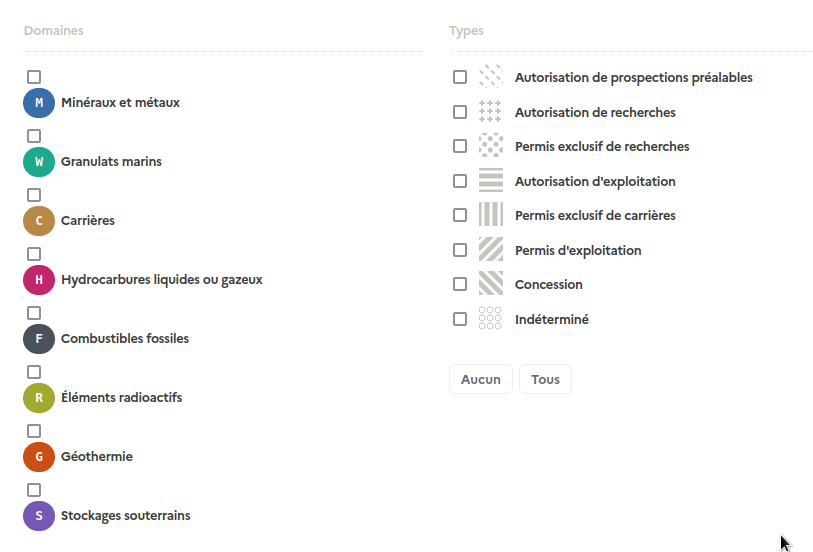
Task: Click the Stockages souterrains label
Action: click(125, 516)
